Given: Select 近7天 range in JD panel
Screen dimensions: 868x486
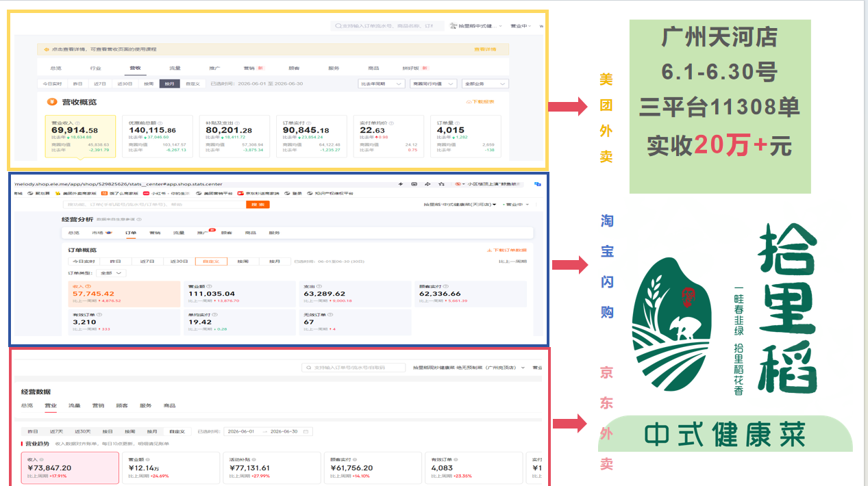Looking at the screenshot, I should tap(56, 432).
